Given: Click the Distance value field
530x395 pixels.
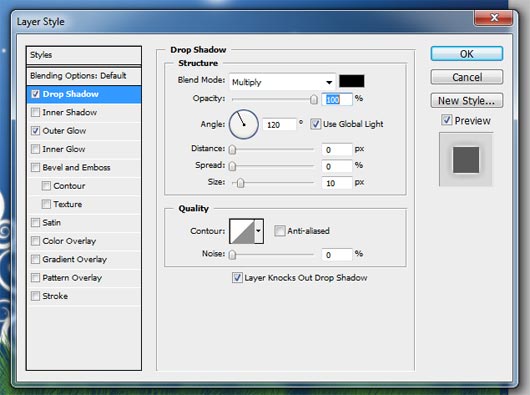Looking at the screenshot, I should click(337, 150).
